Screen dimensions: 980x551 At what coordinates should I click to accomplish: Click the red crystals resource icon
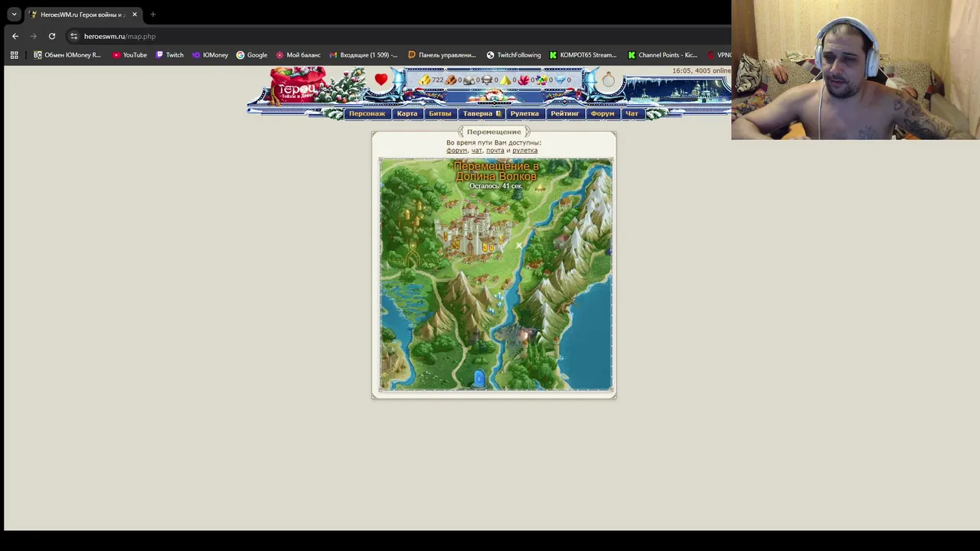pos(524,80)
